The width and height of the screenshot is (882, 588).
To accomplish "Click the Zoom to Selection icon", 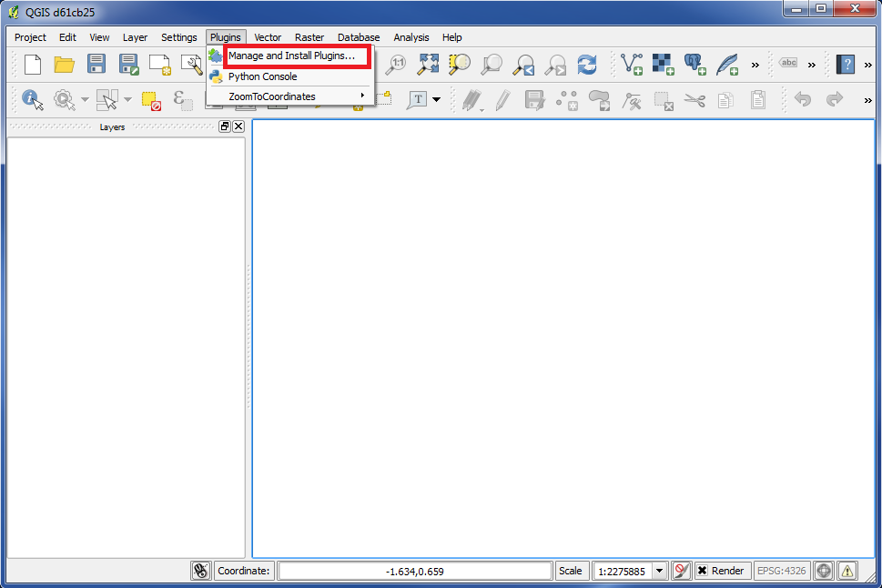I will click(x=459, y=64).
